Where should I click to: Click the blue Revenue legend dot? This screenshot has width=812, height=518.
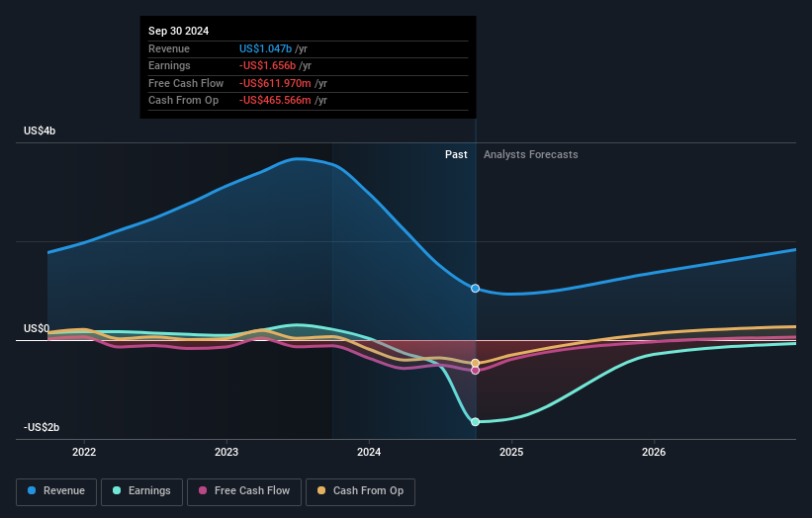coord(32,490)
